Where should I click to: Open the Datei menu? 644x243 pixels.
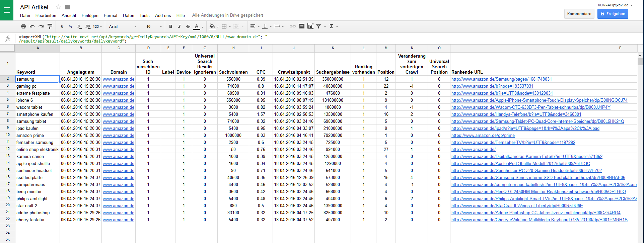tap(25, 15)
